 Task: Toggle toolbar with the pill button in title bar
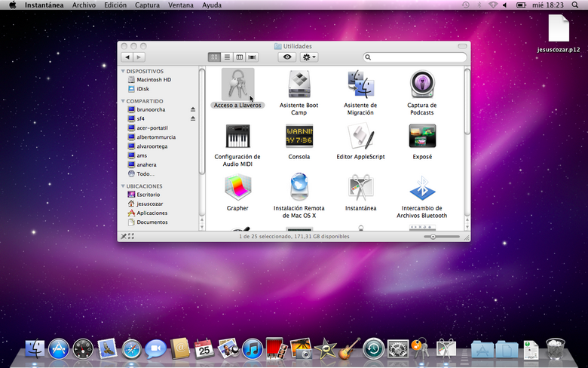462,46
